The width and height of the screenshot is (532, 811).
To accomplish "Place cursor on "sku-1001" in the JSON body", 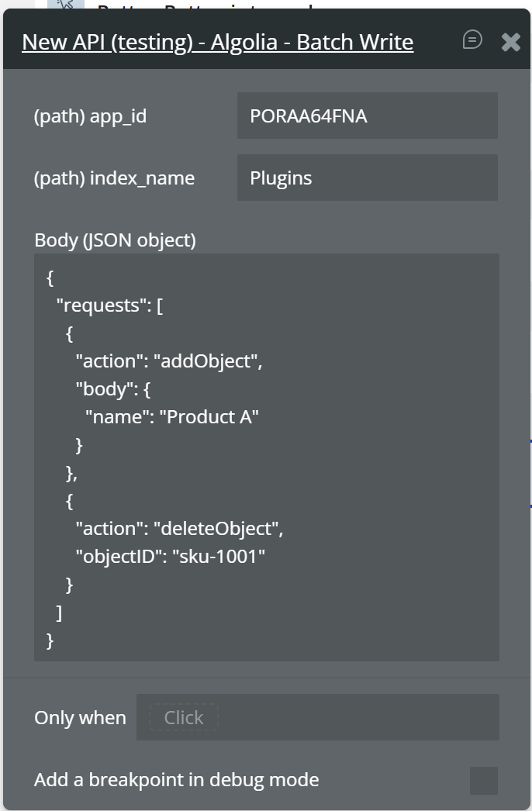I will click(219, 557).
